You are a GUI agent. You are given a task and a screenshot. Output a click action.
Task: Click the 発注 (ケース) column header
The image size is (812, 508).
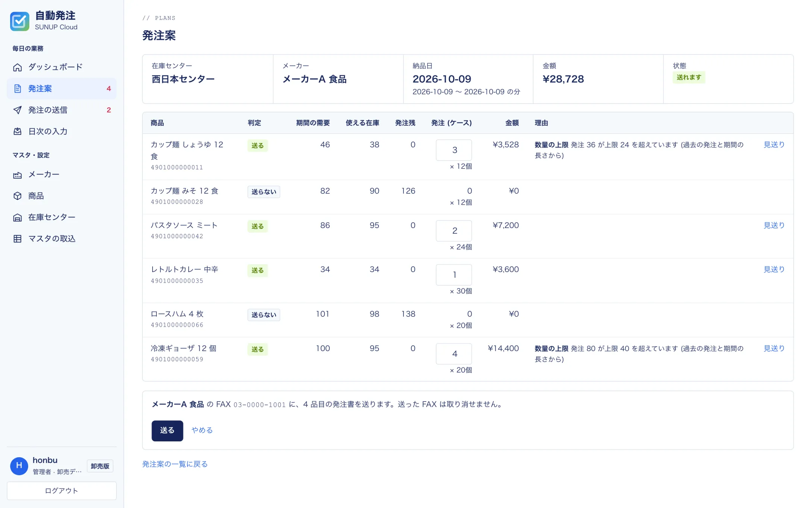coord(451,123)
